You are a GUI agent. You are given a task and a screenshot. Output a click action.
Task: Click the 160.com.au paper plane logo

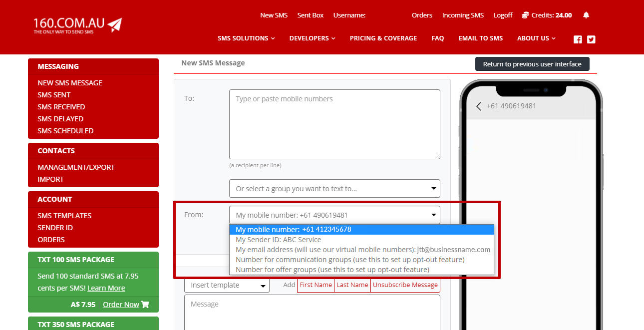[77, 25]
